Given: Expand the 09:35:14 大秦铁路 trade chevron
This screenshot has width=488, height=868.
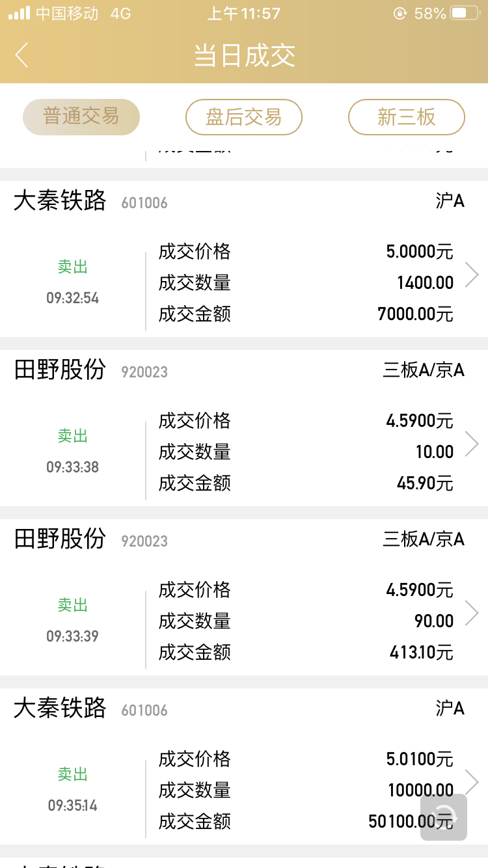Looking at the screenshot, I should click(x=472, y=781).
